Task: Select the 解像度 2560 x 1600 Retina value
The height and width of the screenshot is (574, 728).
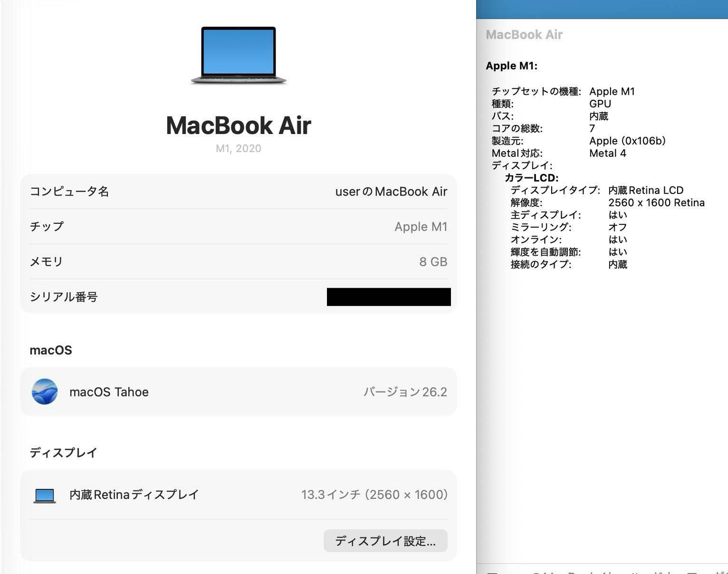Action: [656, 203]
